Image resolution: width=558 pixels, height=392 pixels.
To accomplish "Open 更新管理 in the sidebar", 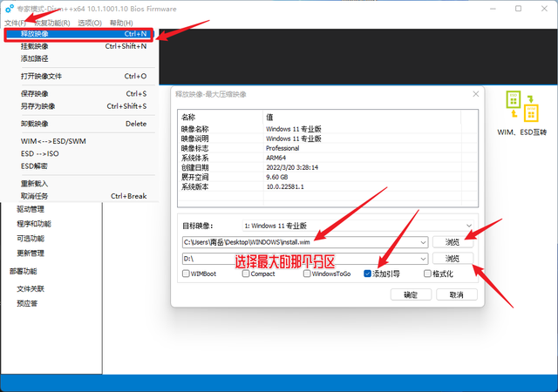I will [x=31, y=253].
